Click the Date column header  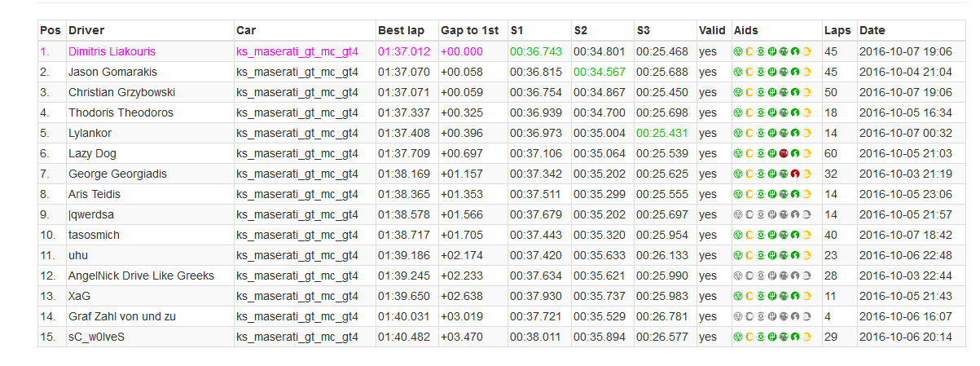(872, 31)
